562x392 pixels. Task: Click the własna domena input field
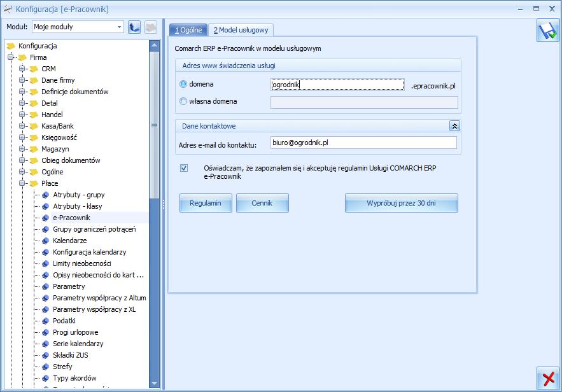[x=364, y=102]
